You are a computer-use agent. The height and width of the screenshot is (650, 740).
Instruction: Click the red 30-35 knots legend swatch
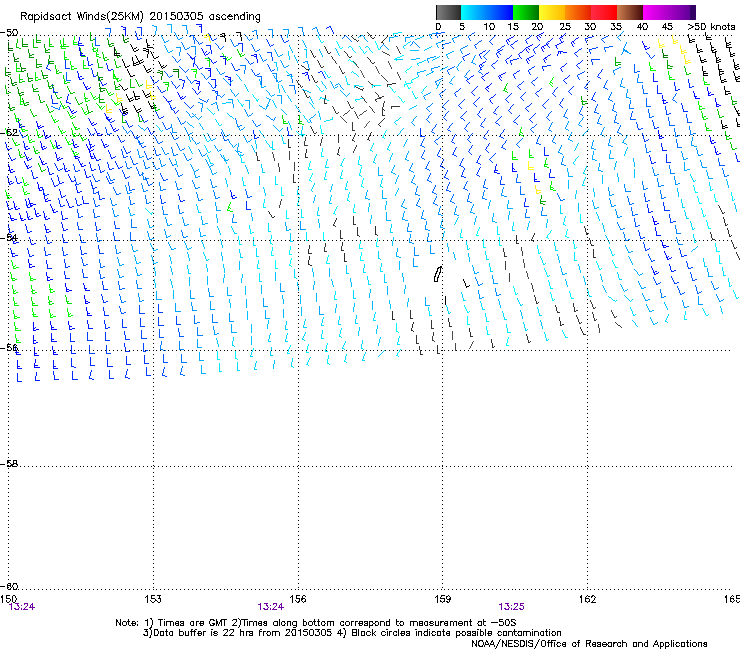tap(604, 12)
